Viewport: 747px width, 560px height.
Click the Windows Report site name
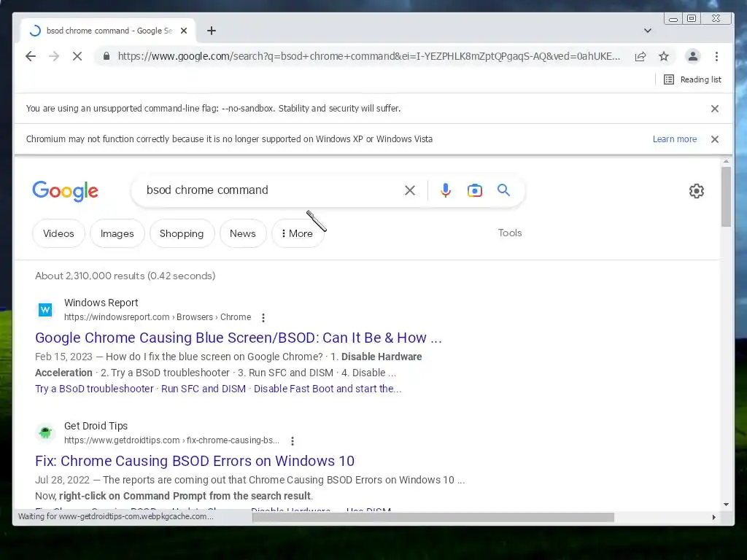click(x=101, y=303)
